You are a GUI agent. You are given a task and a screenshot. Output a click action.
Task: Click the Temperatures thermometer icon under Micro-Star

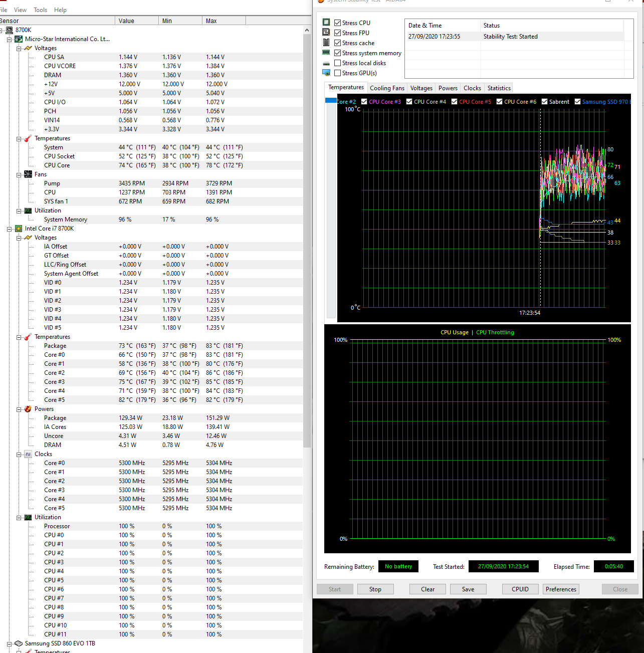click(28, 138)
